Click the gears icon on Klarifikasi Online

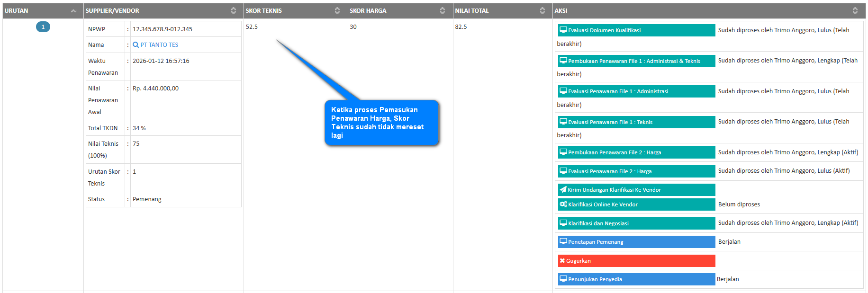(x=563, y=204)
